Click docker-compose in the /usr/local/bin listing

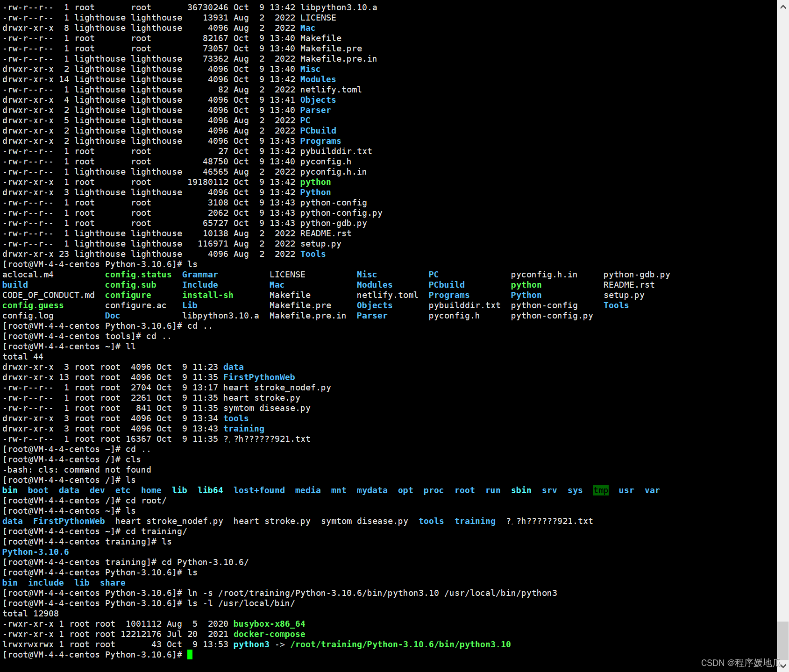pos(269,634)
